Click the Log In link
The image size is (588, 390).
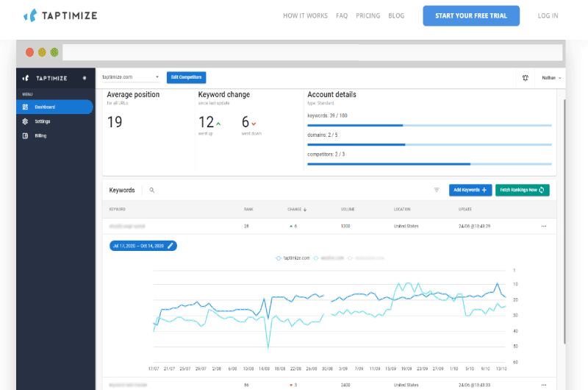[x=548, y=15]
